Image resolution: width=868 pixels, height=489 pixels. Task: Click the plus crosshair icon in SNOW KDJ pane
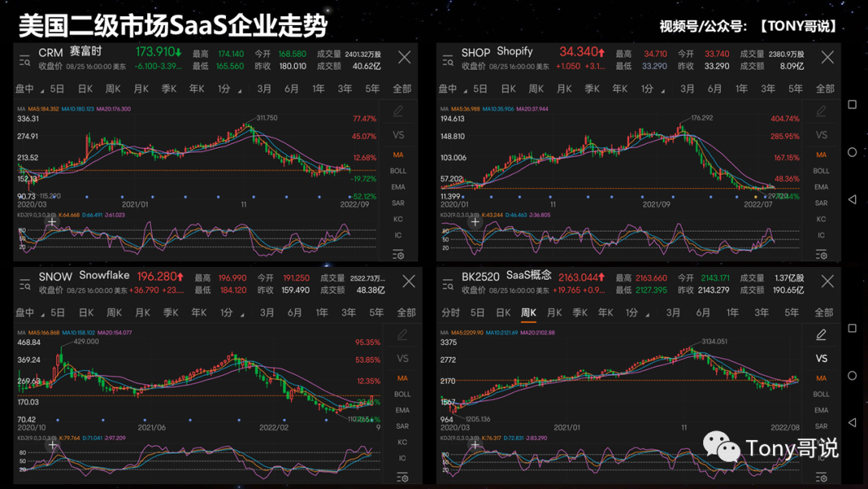click(52, 445)
